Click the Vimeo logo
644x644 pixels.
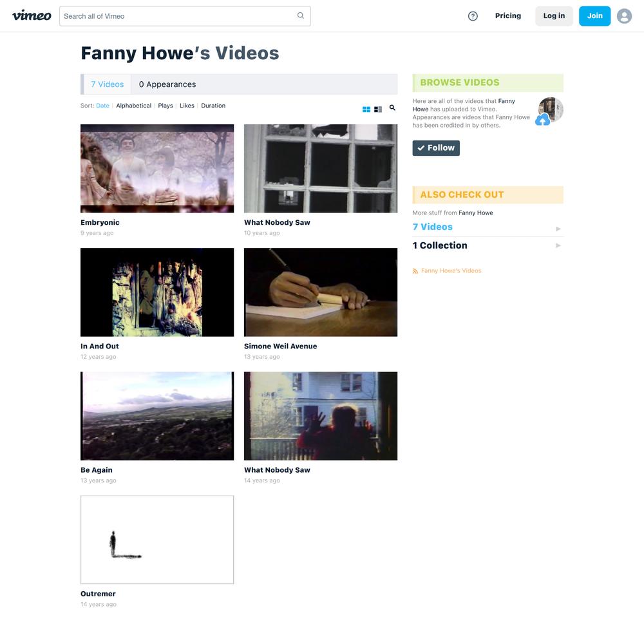[32, 16]
